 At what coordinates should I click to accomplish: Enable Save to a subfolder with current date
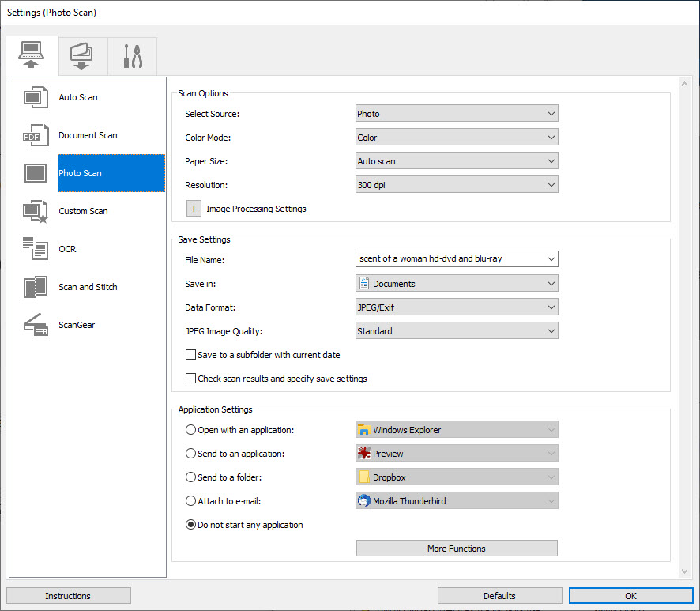190,356
